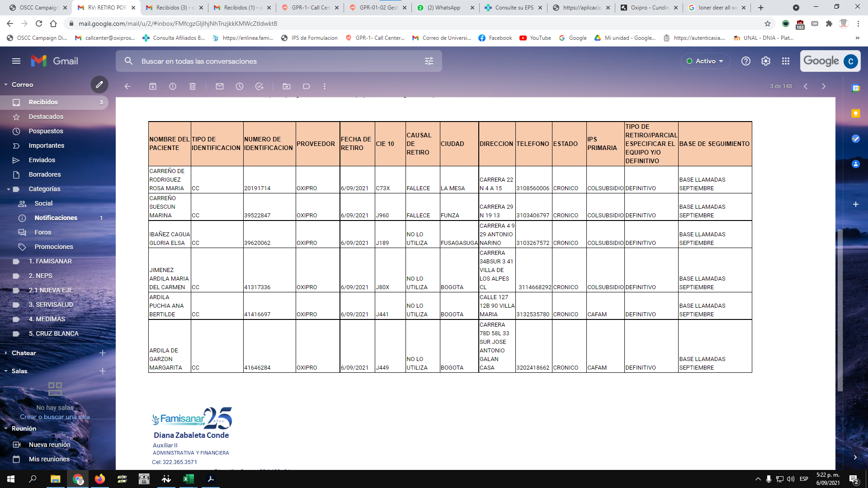Viewport: 868px width, 488px height.
Task: Collapse the Reunión section
Action: coord(6,428)
